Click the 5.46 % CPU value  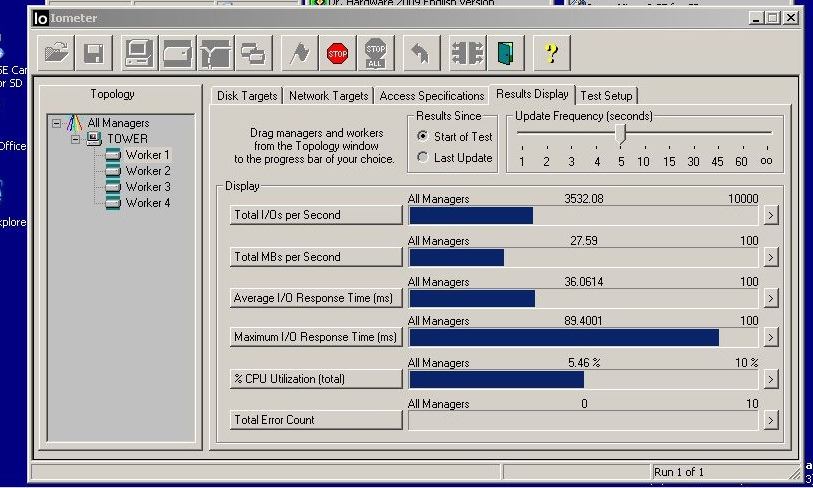coord(584,362)
